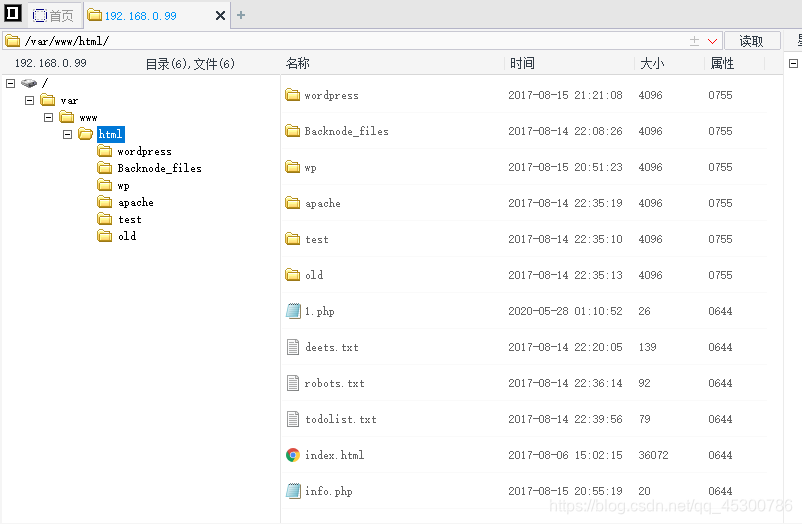Select root drive icon in tree
The image size is (802, 524).
(29, 83)
